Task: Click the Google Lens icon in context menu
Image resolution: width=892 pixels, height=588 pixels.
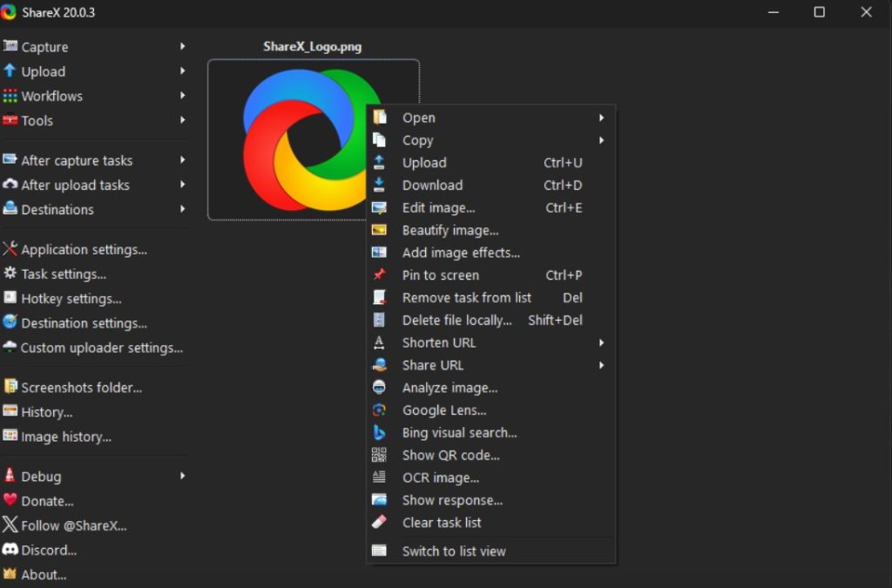Action: click(379, 410)
